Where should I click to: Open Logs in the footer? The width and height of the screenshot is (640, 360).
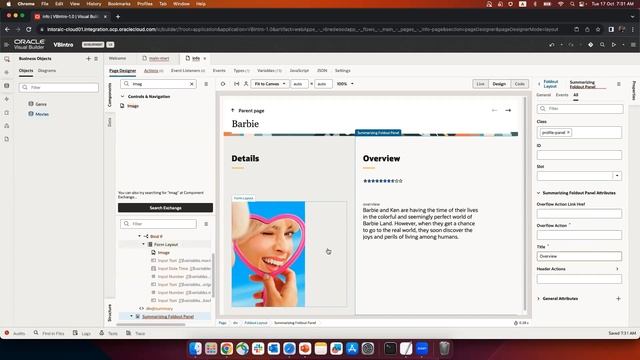click(x=86, y=333)
